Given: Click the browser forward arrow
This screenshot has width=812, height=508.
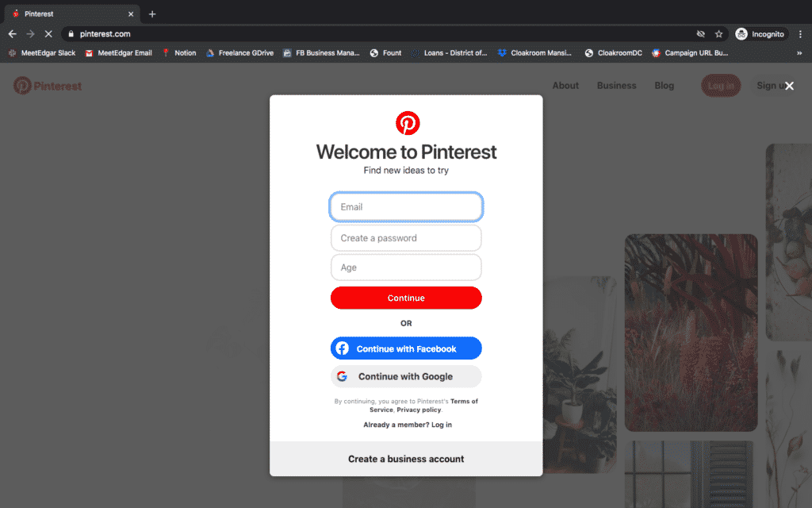Looking at the screenshot, I should tap(31, 33).
